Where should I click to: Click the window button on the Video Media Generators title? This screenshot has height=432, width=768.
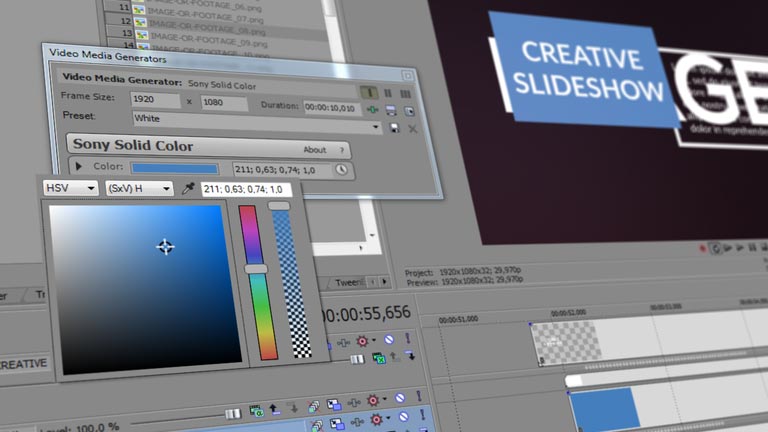pyautogui.click(x=408, y=76)
